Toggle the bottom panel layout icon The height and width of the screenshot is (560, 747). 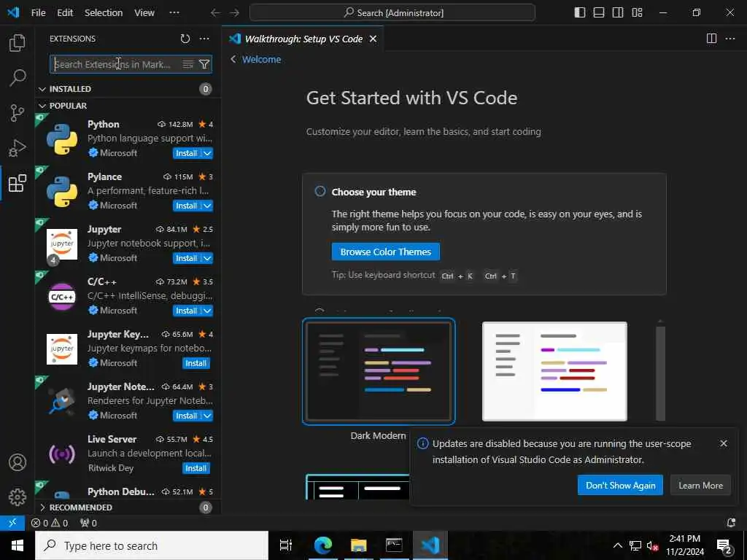coord(599,13)
